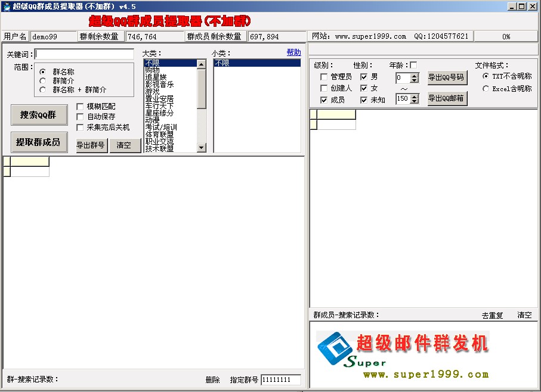
Task: Select 群名称 + 群简介 radio option
Action: 43,89
